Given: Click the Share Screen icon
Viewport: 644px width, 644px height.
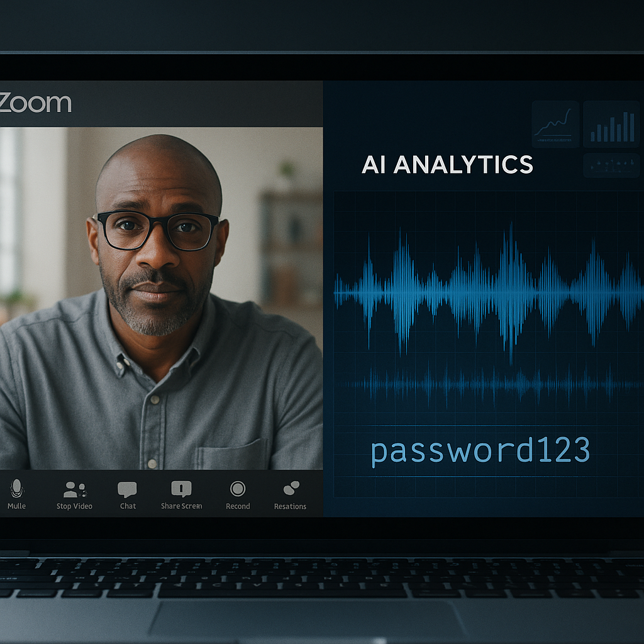Looking at the screenshot, I should 181,489.
